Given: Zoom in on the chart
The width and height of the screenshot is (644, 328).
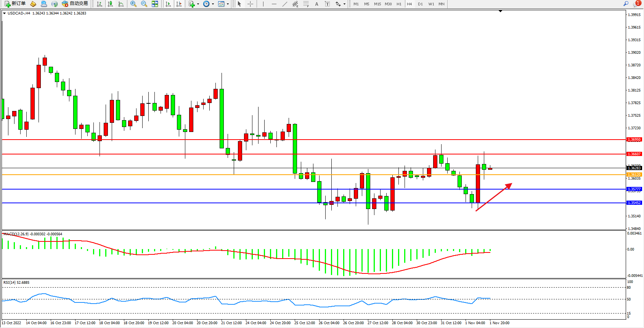Looking at the screenshot, I should [133, 4].
